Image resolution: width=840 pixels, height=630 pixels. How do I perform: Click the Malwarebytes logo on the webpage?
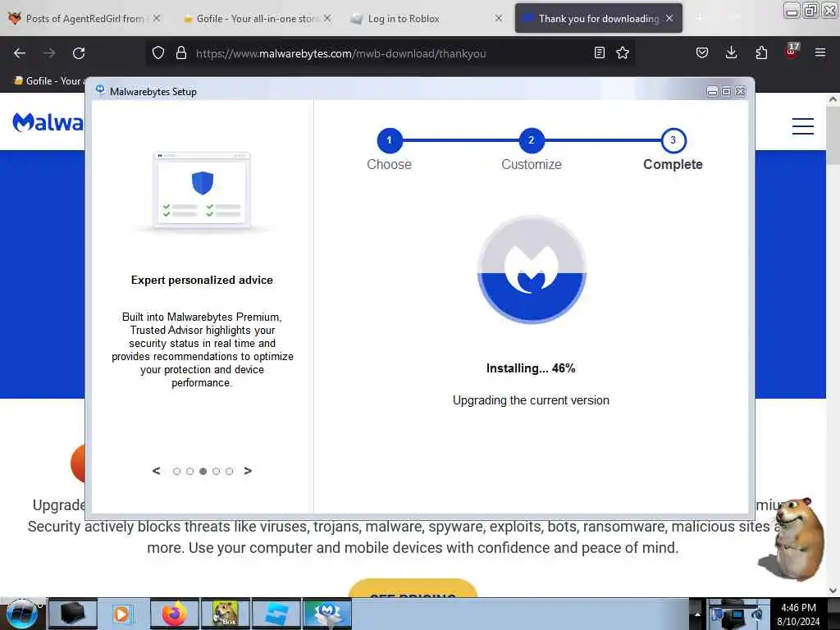click(x=48, y=122)
